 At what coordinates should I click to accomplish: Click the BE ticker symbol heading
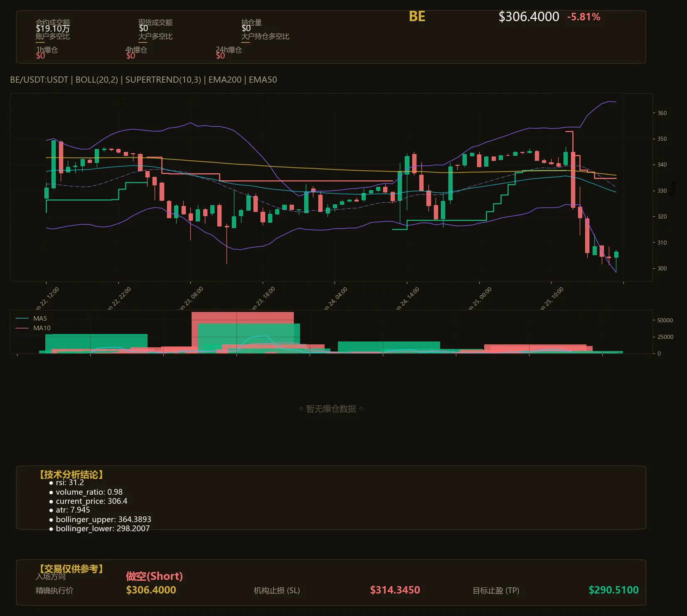coord(417,17)
